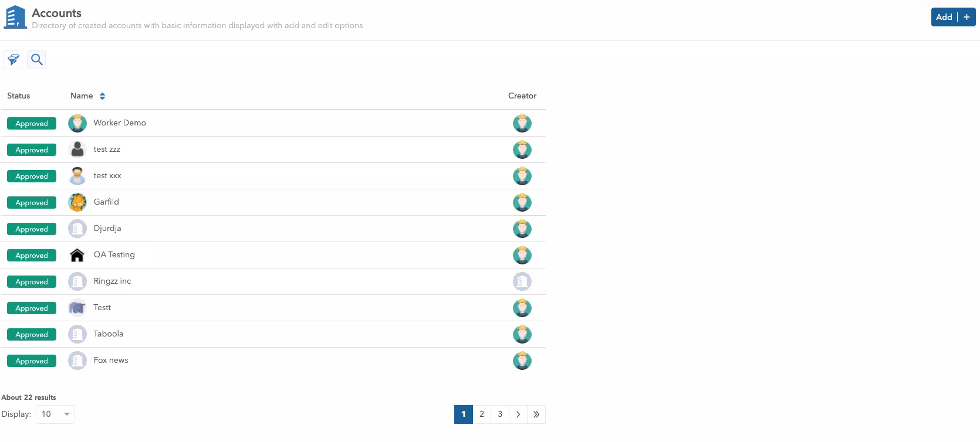This screenshot has height=442, width=980.
Task: Open search with the magnifier icon
Action: point(36,60)
